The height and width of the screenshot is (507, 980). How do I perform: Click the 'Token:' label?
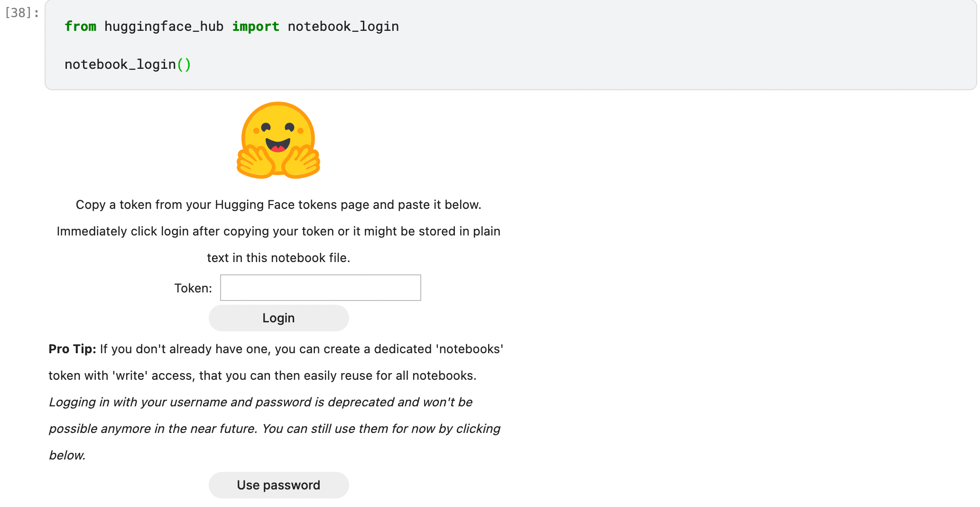click(x=193, y=288)
